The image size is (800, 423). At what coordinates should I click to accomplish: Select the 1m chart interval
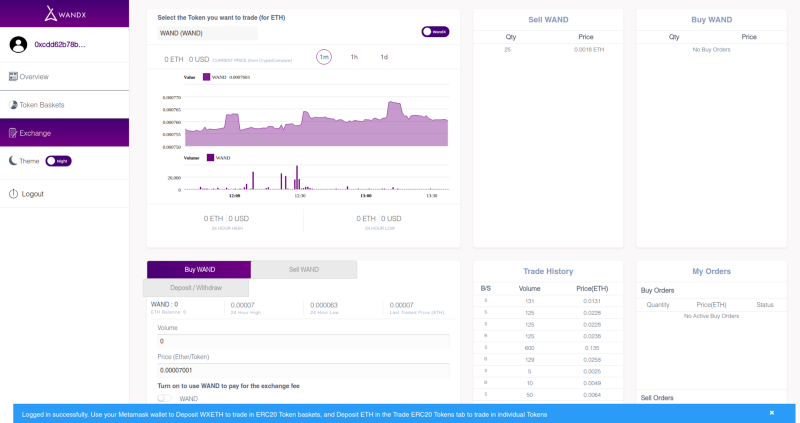point(324,57)
